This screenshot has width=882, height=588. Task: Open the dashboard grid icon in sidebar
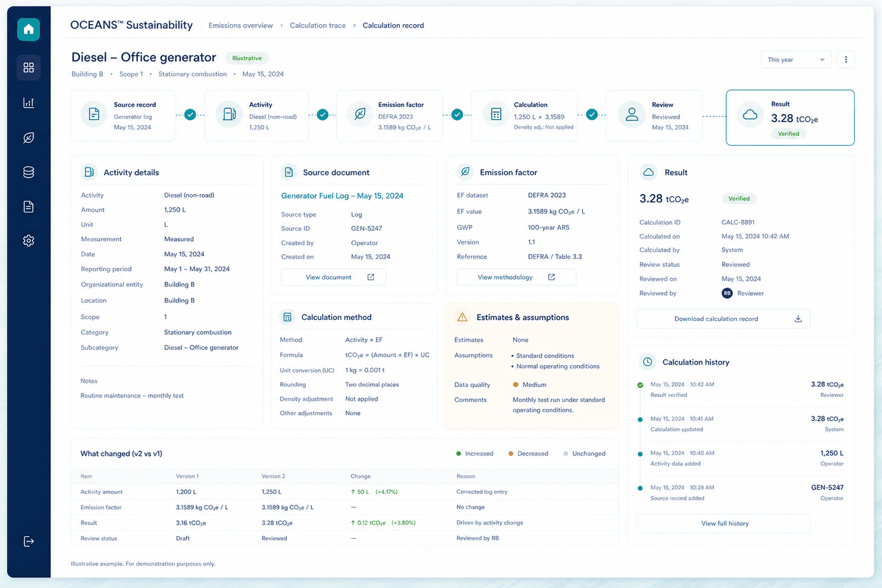coord(28,68)
